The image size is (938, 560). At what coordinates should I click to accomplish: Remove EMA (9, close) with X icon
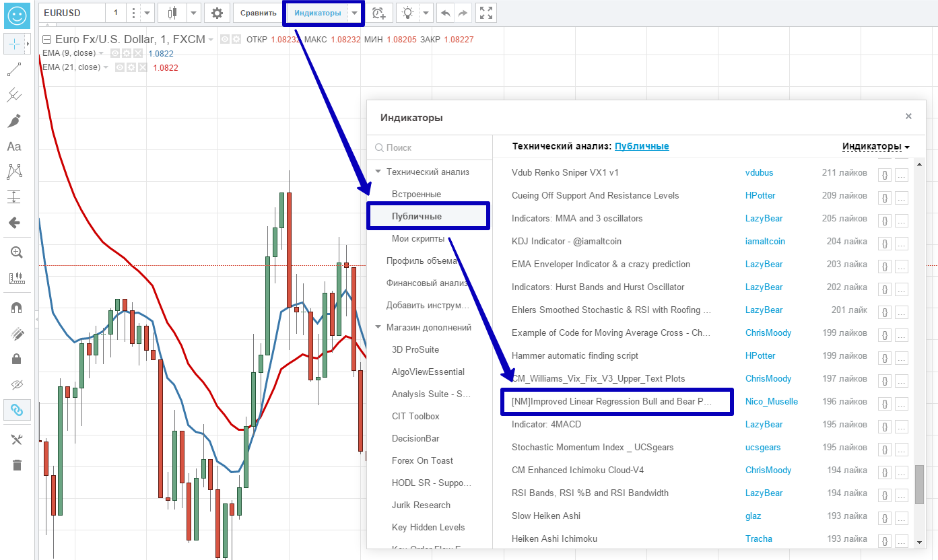pyautogui.click(x=137, y=53)
